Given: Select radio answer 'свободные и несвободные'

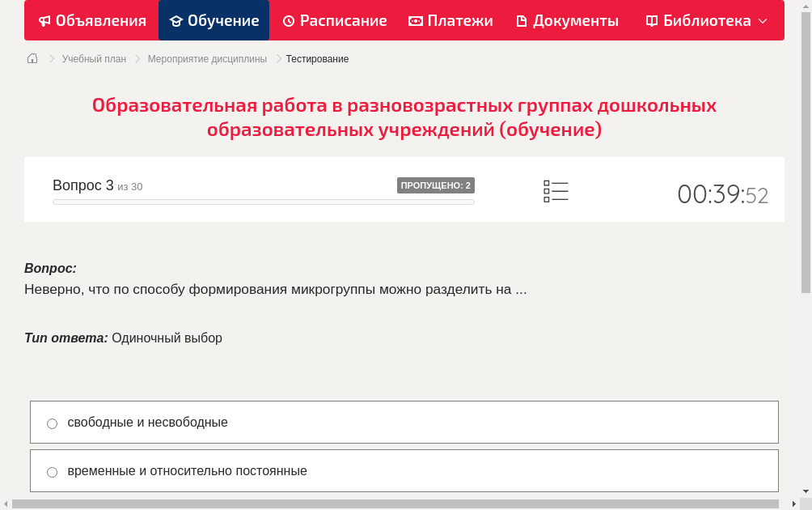Looking at the screenshot, I should point(52,423).
